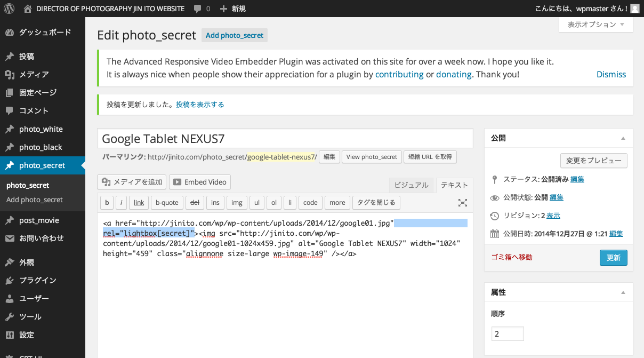Edit the 公開状態 visibility link
Viewport: 644px width, 358px height.
557,197
